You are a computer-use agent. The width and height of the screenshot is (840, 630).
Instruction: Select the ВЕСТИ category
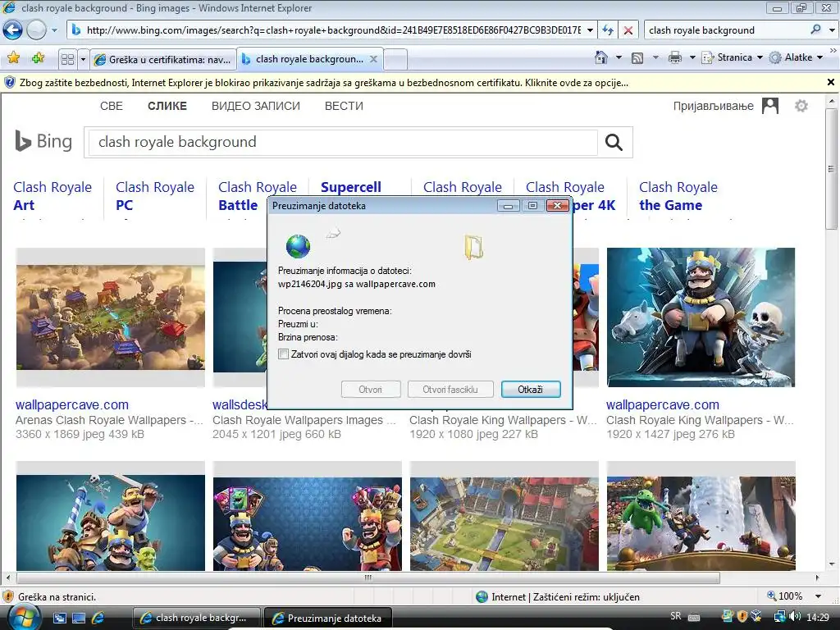point(344,106)
